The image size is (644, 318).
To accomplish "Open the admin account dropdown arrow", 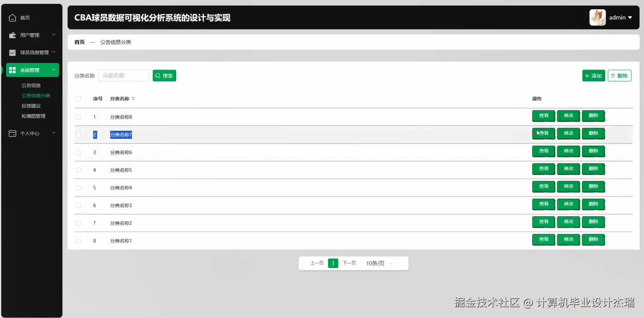I will [630, 18].
